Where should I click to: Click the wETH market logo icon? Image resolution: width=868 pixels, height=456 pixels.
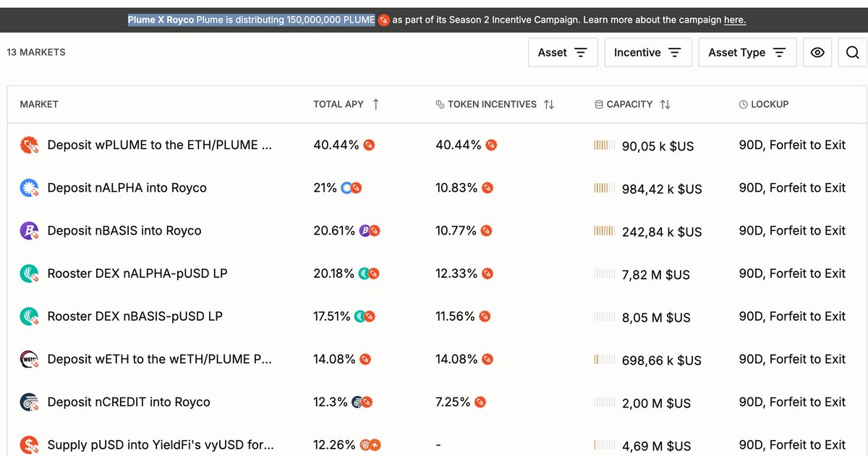[29, 359]
